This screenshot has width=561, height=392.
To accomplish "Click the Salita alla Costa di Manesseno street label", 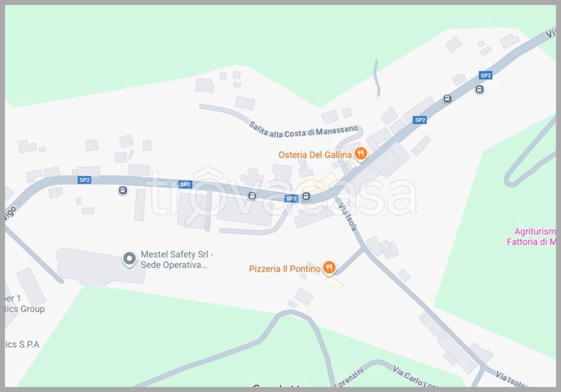I will (303, 130).
